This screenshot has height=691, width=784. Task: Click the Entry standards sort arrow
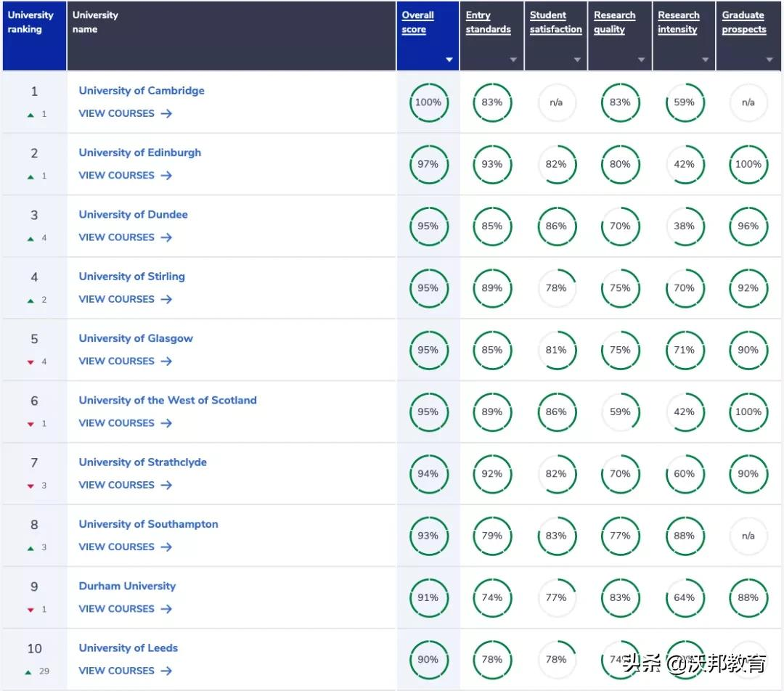click(x=513, y=60)
